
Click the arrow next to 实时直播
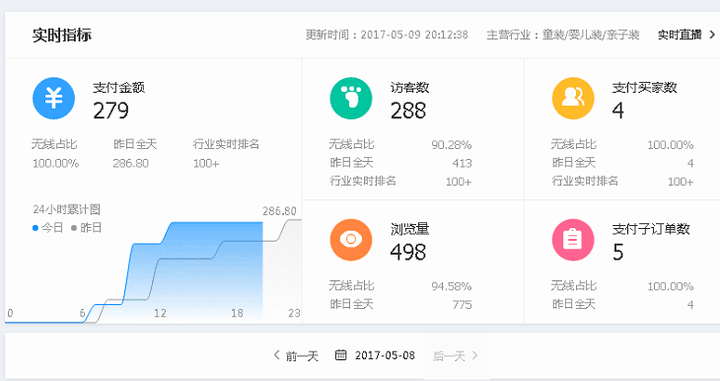click(x=712, y=34)
